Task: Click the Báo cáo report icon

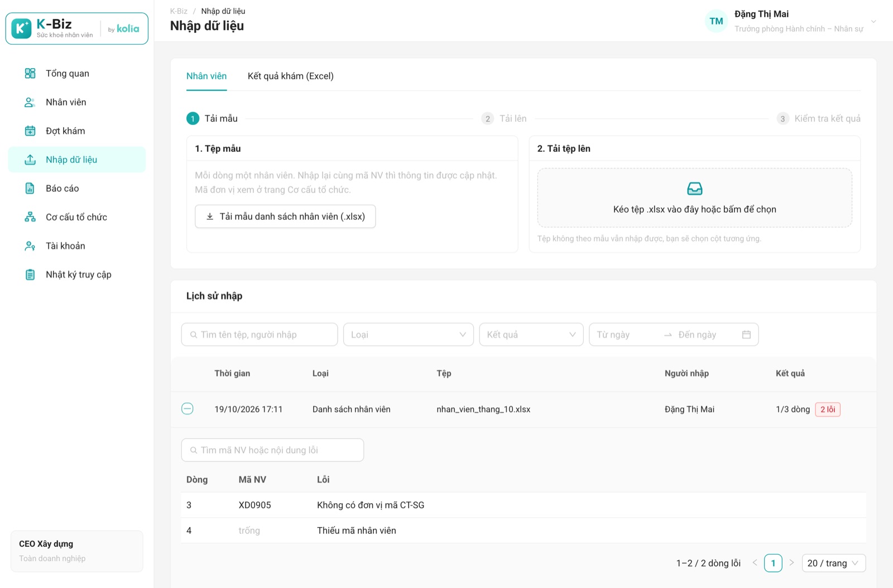Action: 30,189
